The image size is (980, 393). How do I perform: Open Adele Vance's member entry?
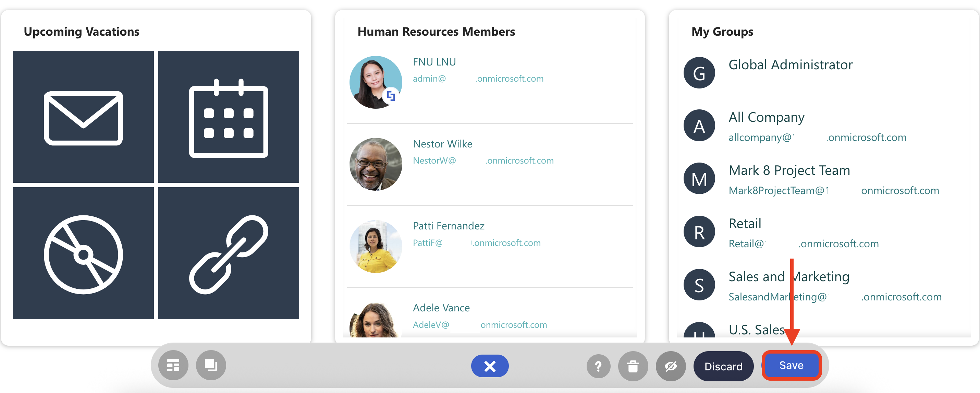441,308
